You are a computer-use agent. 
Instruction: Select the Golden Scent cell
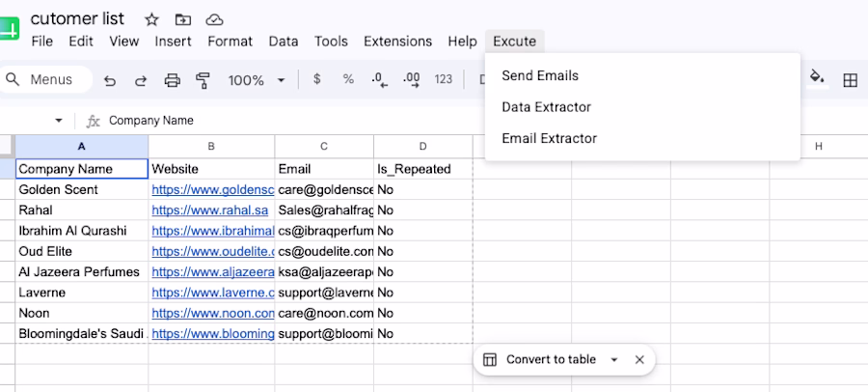pos(82,189)
